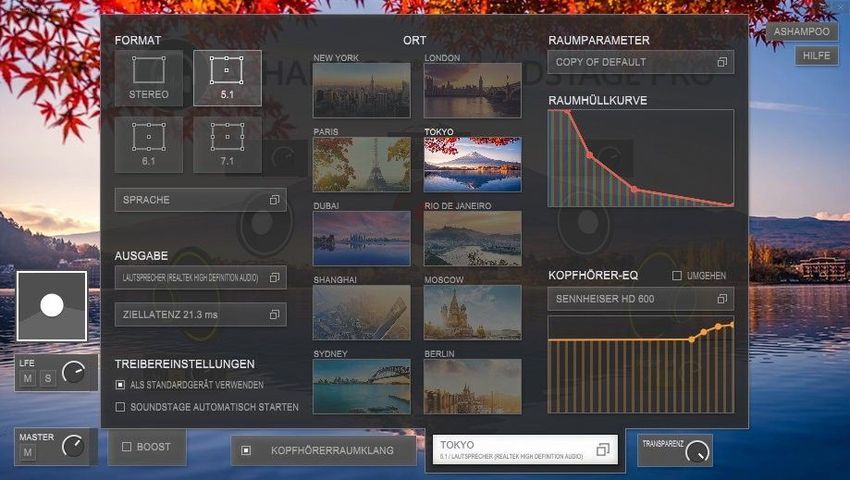This screenshot has height=480, width=850.
Task: Adjust the Master volume knob
Action: pyautogui.click(x=73, y=446)
